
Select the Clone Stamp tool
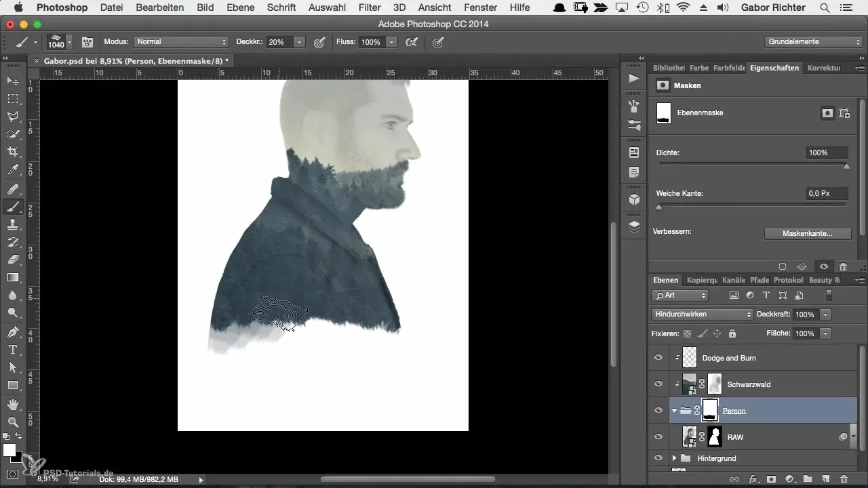coord(12,224)
